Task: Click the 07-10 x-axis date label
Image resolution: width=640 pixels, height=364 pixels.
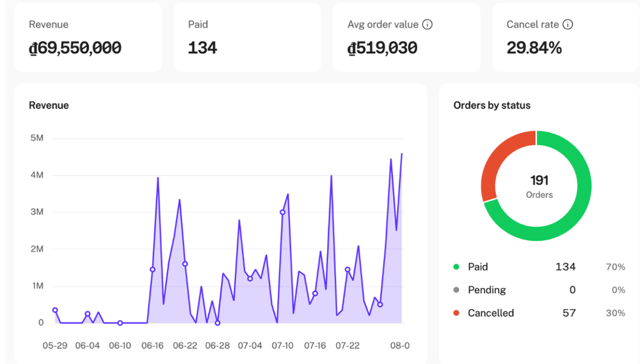Action: tap(282, 345)
